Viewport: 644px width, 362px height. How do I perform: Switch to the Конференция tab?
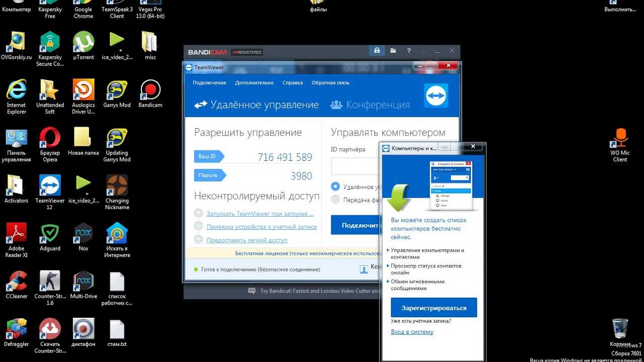coord(370,105)
